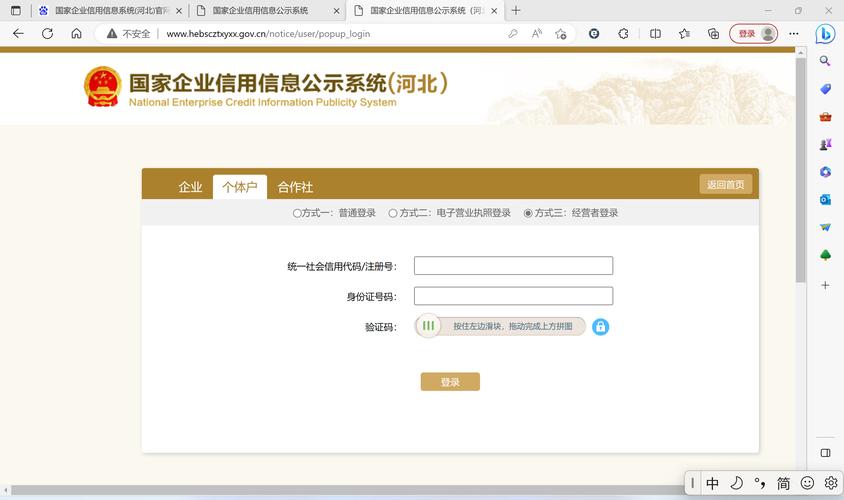Click the address bar URL

(x=268, y=34)
